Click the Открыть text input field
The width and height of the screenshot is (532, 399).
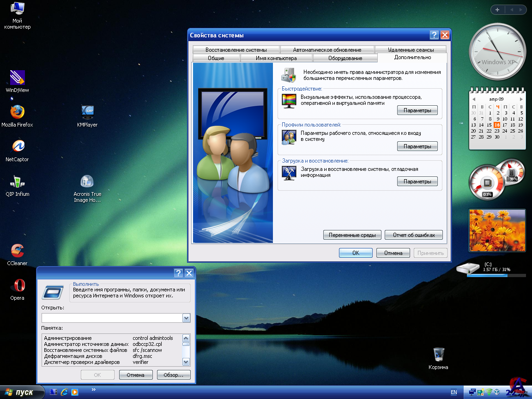(112, 318)
